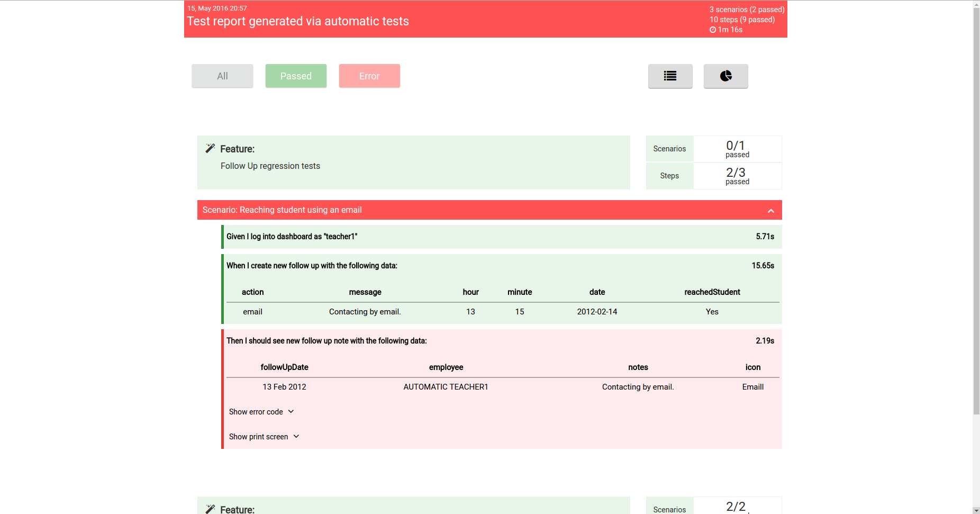This screenshot has height=514, width=980.
Task: Click the wand icon beside Follow Up regression tests
Action: [211, 148]
